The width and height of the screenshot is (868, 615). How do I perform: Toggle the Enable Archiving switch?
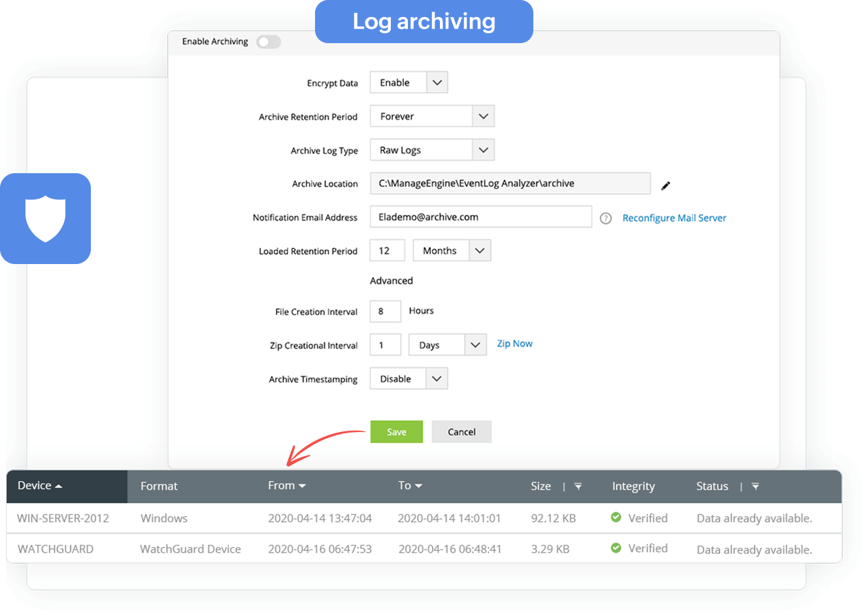point(269,41)
